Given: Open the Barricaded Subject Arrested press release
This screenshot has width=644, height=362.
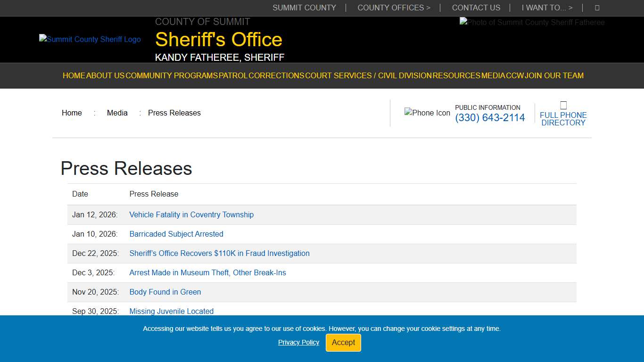Looking at the screenshot, I should pos(176,234).
